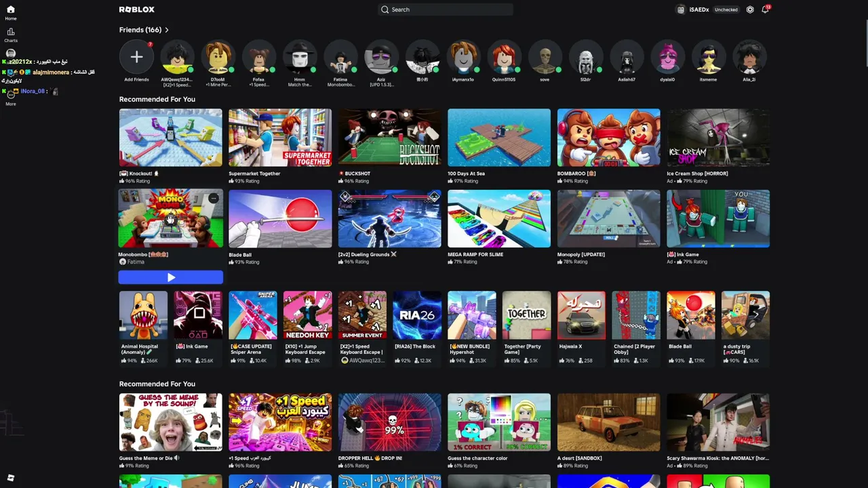
Task: Open the notifications bell
Action: (x=765, y=9)
